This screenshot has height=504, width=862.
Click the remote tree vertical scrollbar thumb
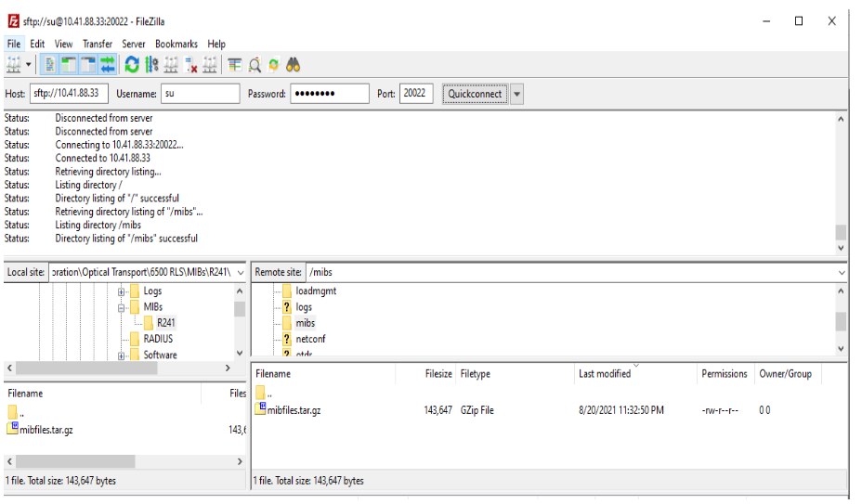pos(841,321)
